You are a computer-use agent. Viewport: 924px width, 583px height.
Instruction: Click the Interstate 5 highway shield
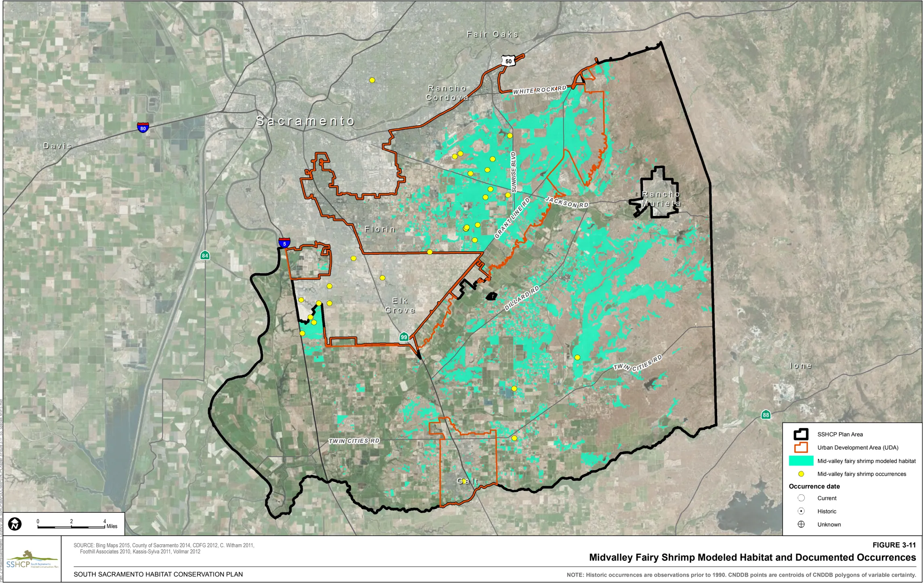pyautogui.click(x=284, y=243)
